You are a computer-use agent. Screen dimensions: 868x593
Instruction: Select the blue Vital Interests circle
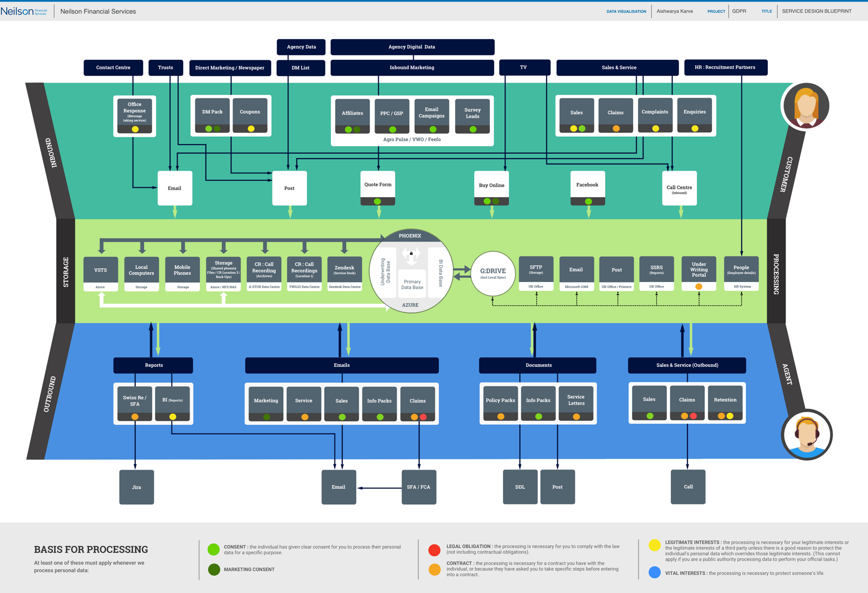(x=654, y=572)
